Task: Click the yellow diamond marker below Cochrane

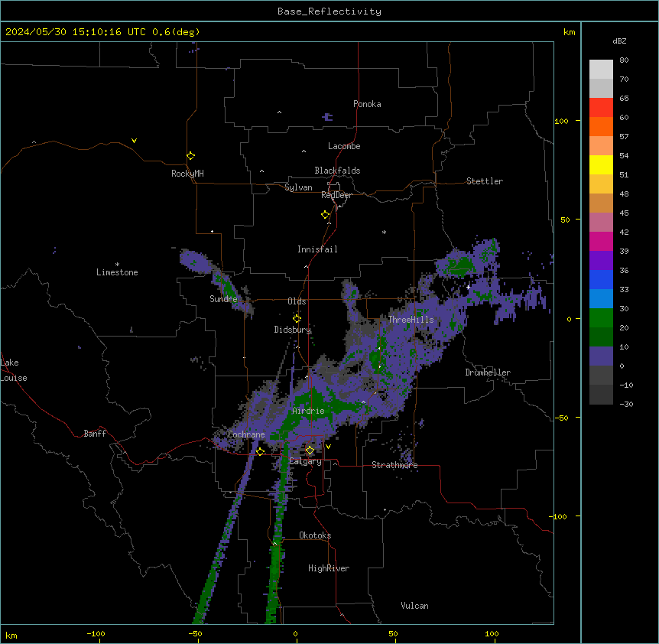Action: (260, 451)
